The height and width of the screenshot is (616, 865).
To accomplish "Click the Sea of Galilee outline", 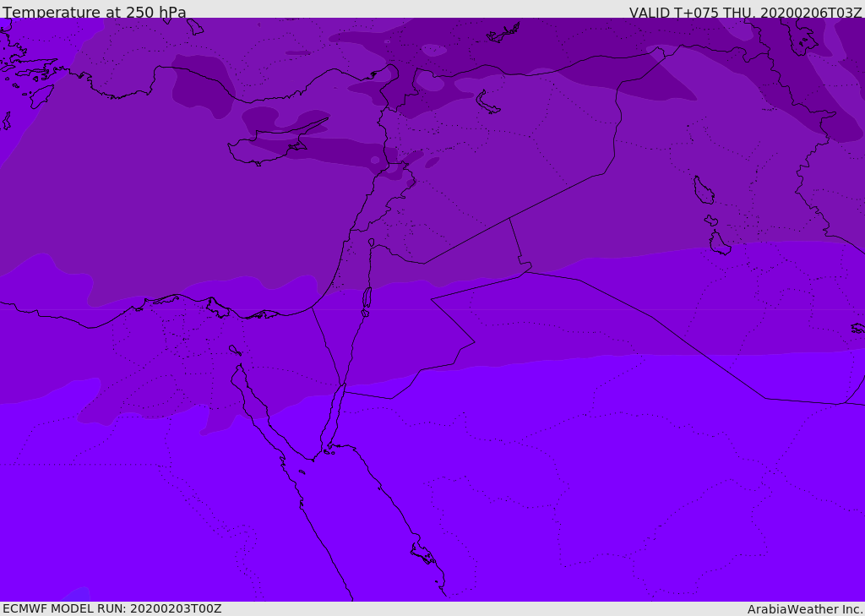I will coord(372,243).
